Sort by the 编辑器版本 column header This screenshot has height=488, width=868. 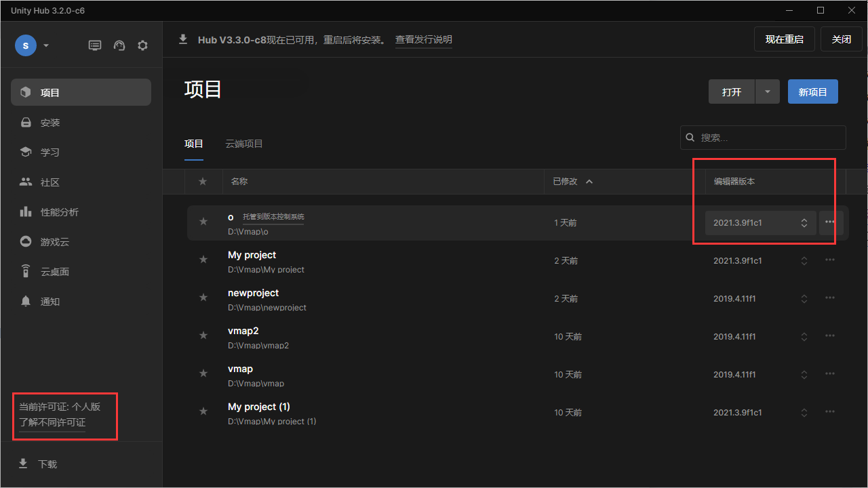(x=734, y=182)
